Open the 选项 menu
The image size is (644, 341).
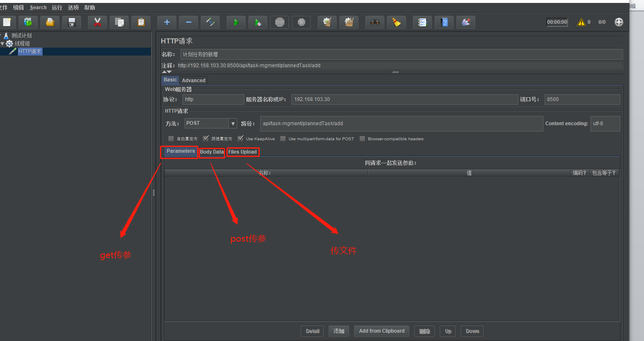coord(73,8)
